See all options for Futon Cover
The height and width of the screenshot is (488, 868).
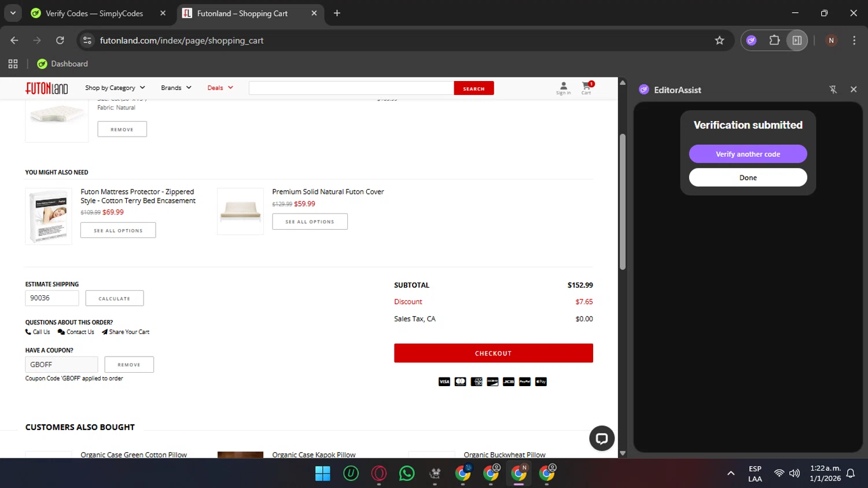point(310,222)
